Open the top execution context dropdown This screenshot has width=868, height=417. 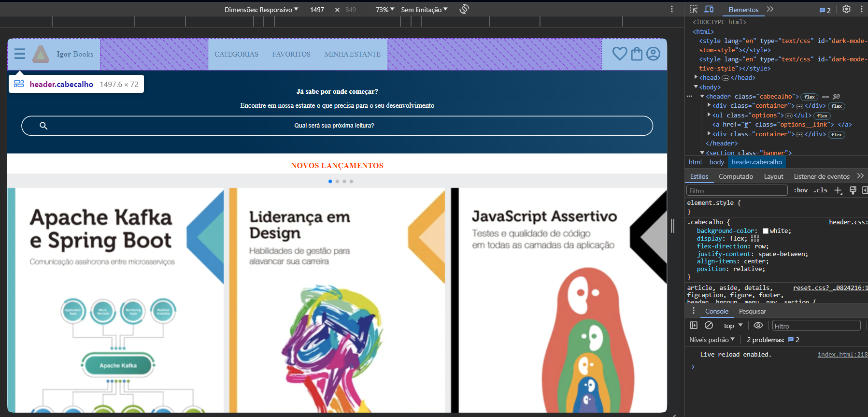[x=733, y=326]
